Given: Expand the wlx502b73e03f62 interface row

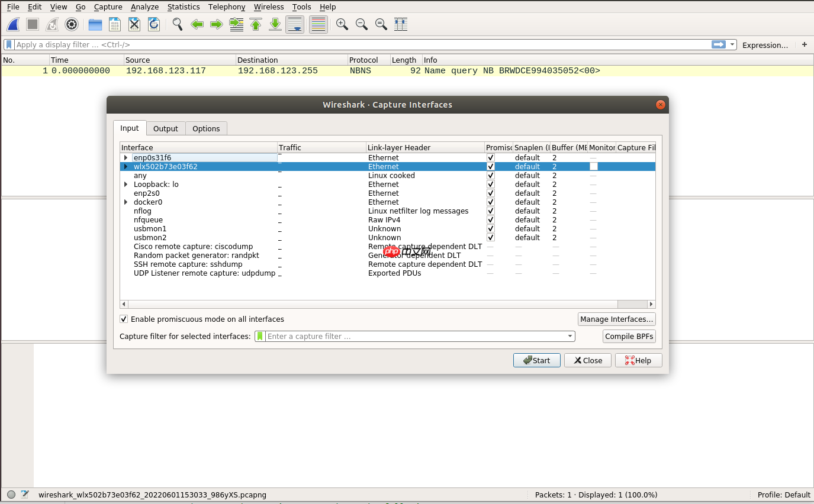Looking at the screenshot, I should click(x=126, y=167).
